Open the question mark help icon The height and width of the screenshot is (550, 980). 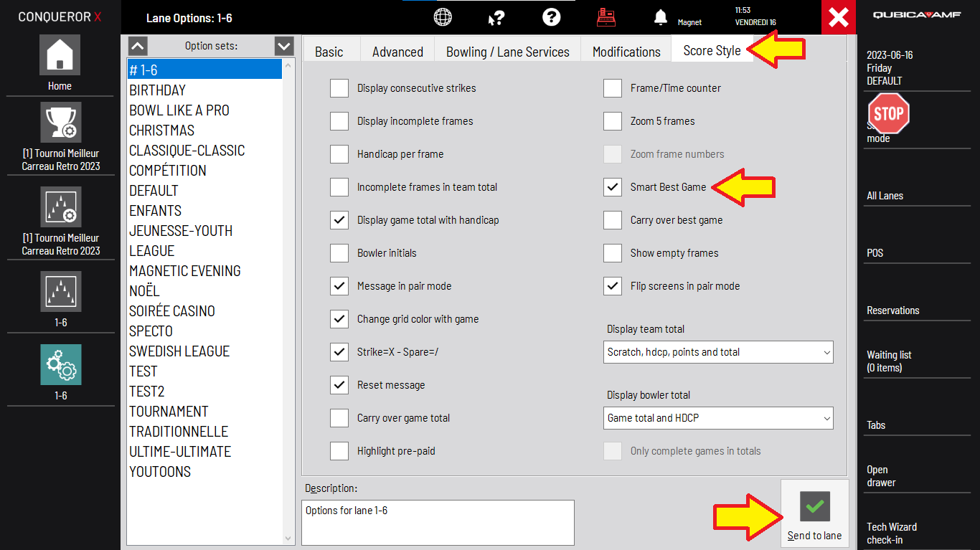click(x=551, y=17)
